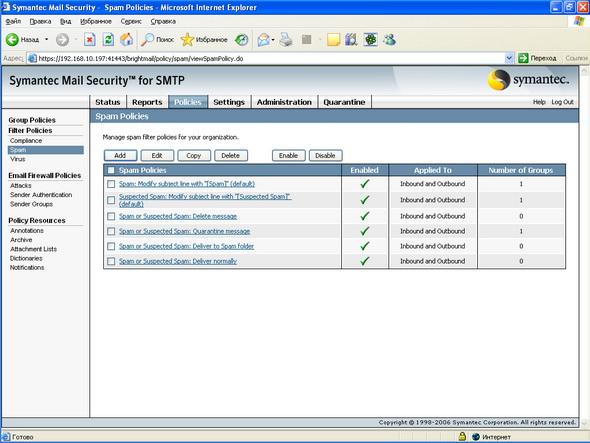
Task: Click the Интернет zone globe icon
Action: 476,437
